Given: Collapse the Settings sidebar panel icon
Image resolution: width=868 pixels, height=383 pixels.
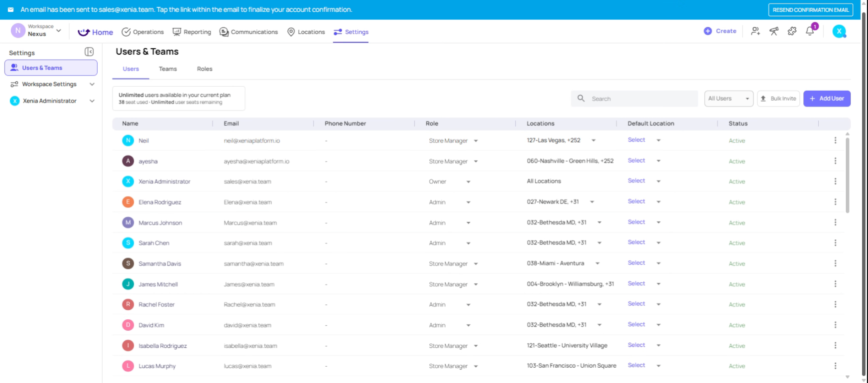Looking at the screenshot, I should 89,52.
